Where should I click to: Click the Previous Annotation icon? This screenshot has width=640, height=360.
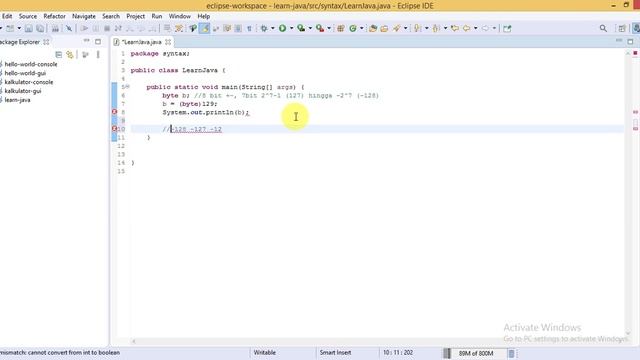click(x=436, y=28)
